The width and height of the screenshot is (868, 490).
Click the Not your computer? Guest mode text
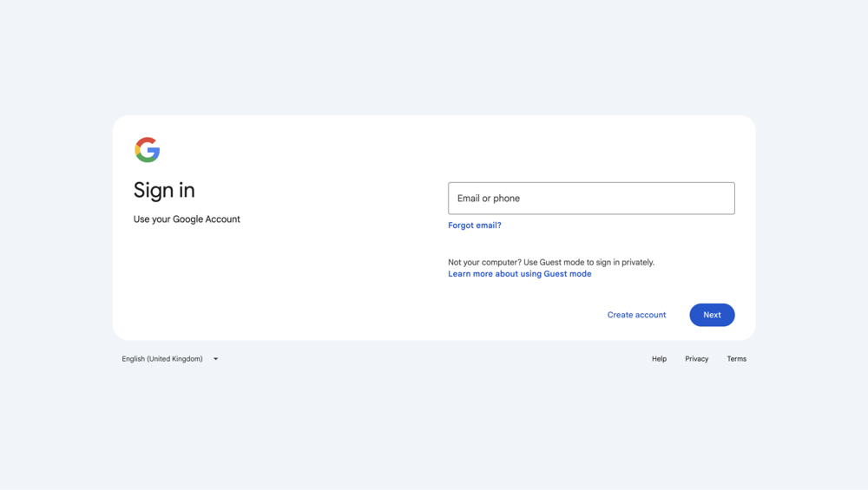(551, 262)
